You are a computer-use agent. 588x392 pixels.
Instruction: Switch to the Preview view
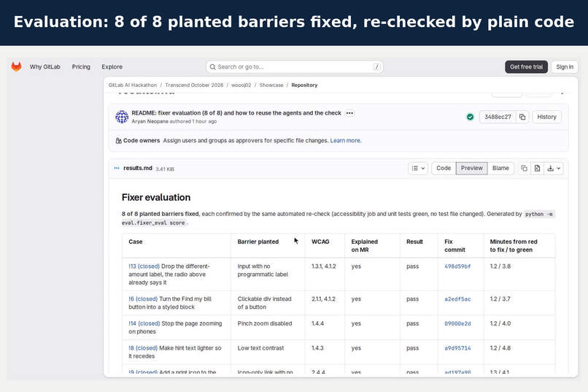click(471, 169)
